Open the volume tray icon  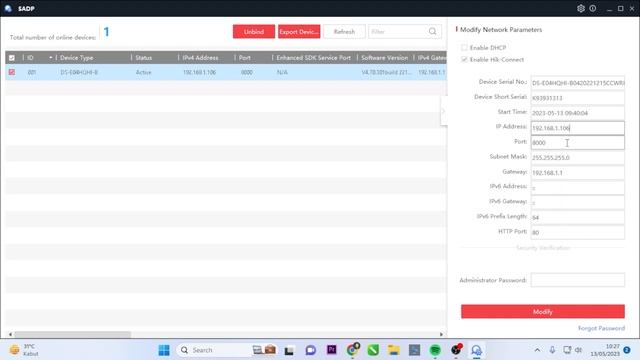(x=578, y=350)
